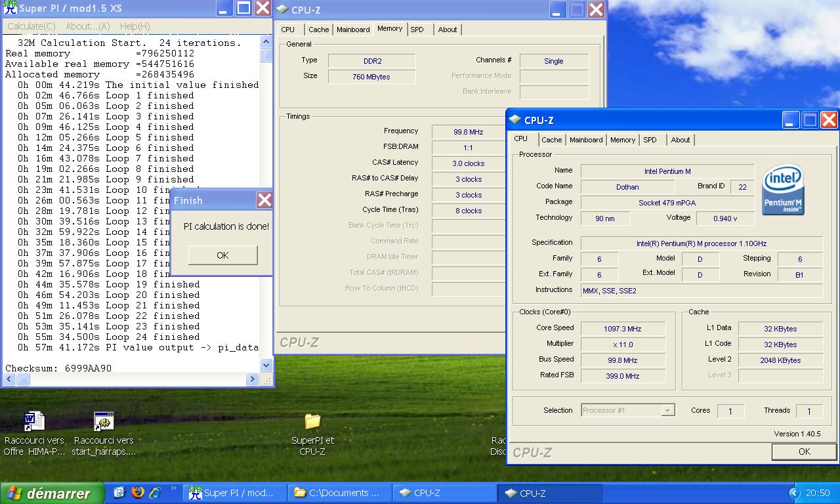Open Help menu in Super PI
This screenshot has height=504, width=840.
135,26
